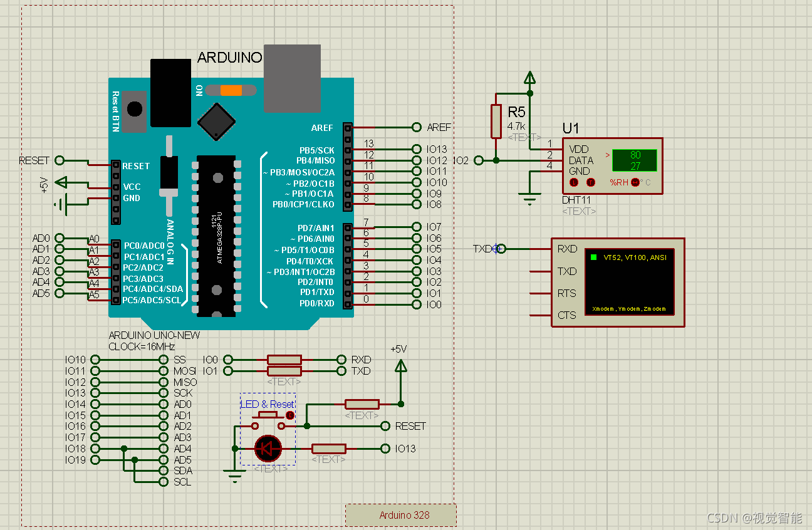
Task: Select the gray USB connector on Arduino
Action: tap(292, 78)
